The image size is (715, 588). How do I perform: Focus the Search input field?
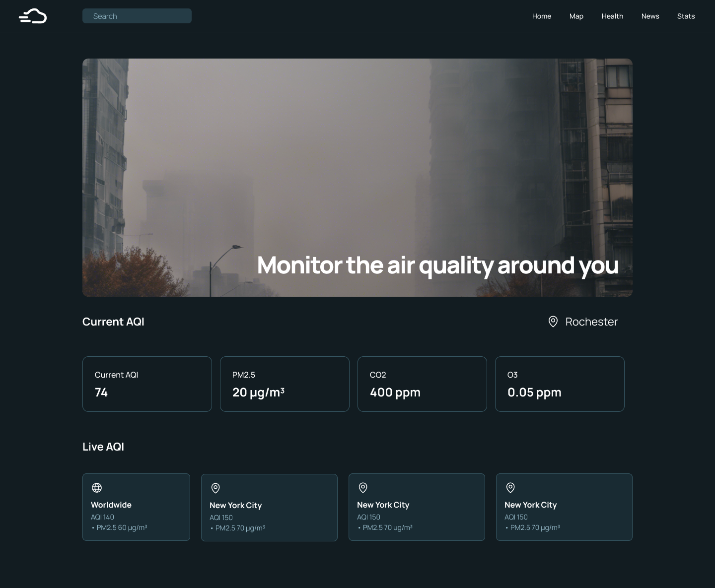(x=137, y=16)
